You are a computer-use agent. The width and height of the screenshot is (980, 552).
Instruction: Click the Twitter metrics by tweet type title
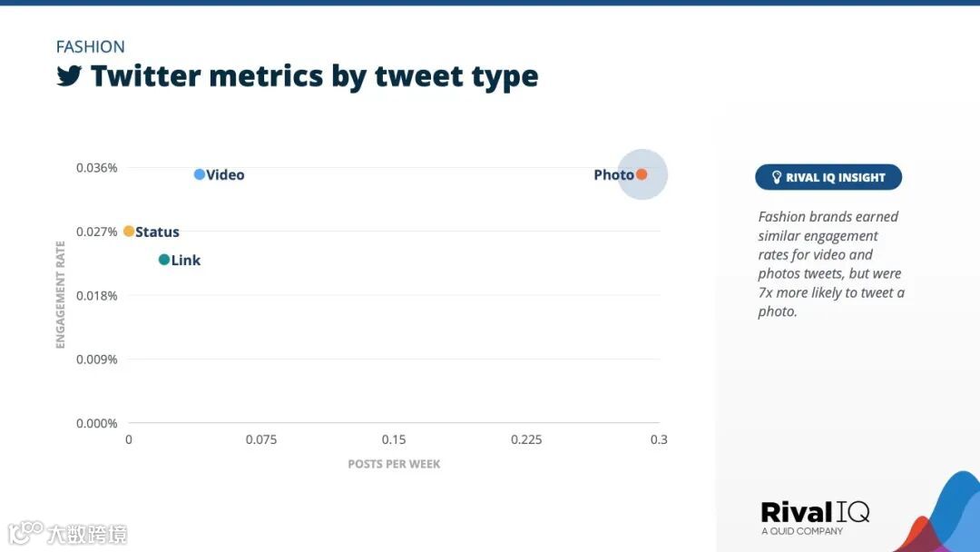pos(314,76)
